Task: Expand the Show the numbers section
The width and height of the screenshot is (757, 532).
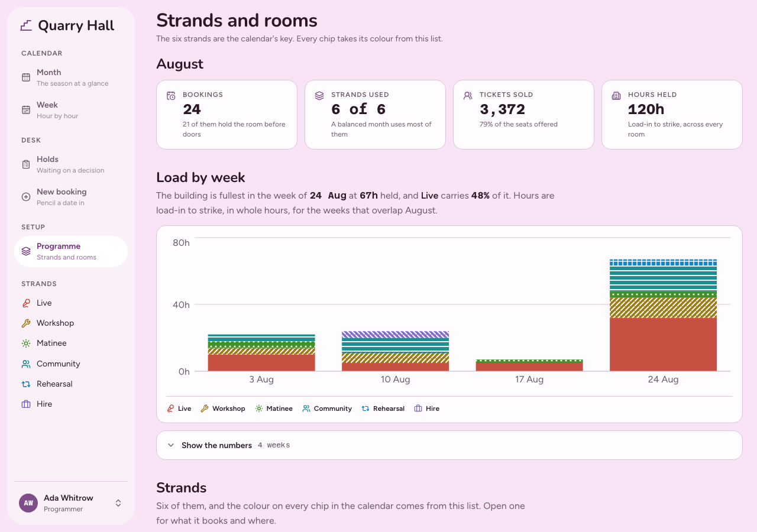Action: [449, 445]
